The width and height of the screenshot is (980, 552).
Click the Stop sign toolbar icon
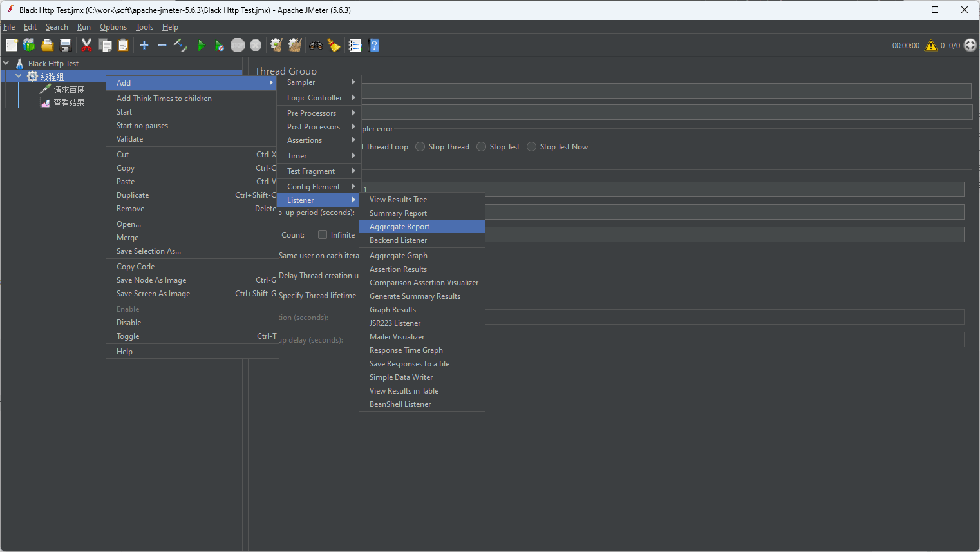[x=238, y=45]
